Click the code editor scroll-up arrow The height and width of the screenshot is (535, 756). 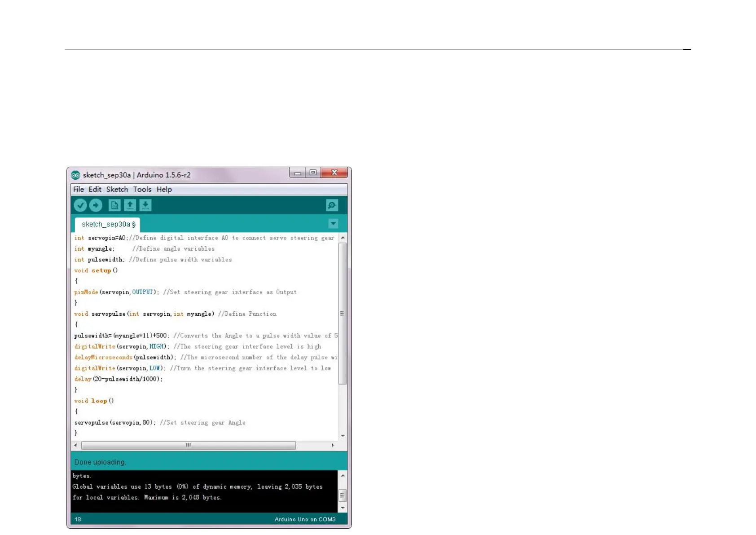(343, 238)
